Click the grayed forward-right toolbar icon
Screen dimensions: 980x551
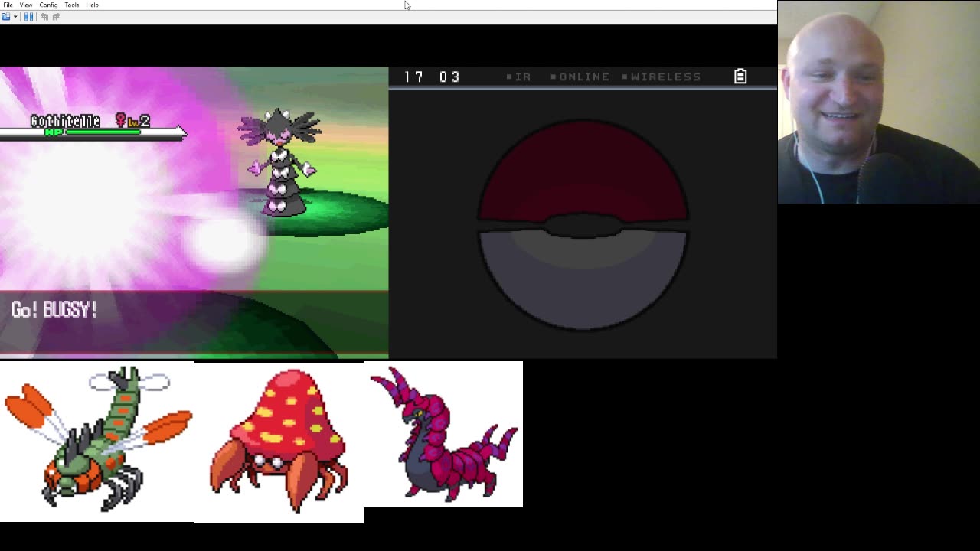(x=56, y=17)
